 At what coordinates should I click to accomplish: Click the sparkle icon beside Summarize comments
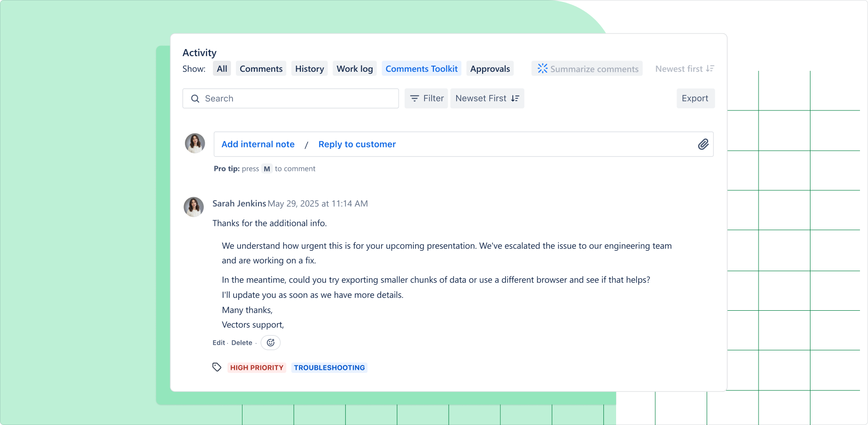[542, 68]
